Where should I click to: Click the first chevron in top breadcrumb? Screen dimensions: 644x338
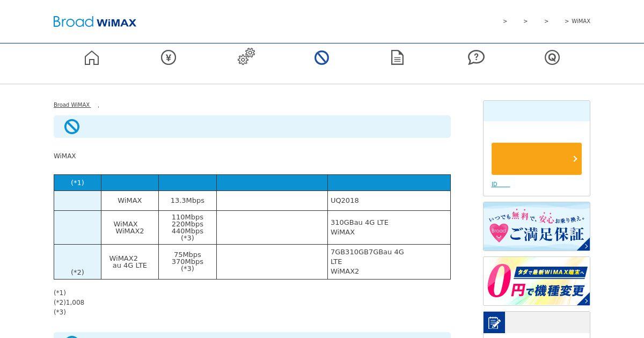point(505,21)
